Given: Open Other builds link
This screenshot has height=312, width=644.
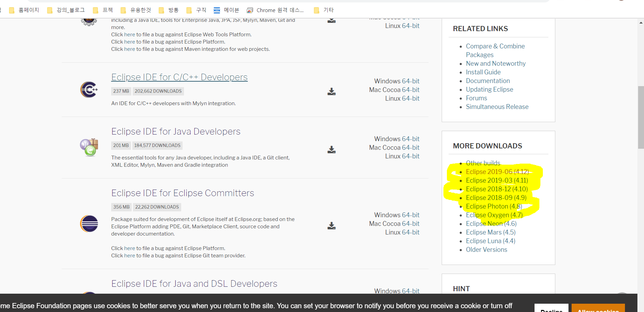Looking at the screenshot, I should (483, 163).
